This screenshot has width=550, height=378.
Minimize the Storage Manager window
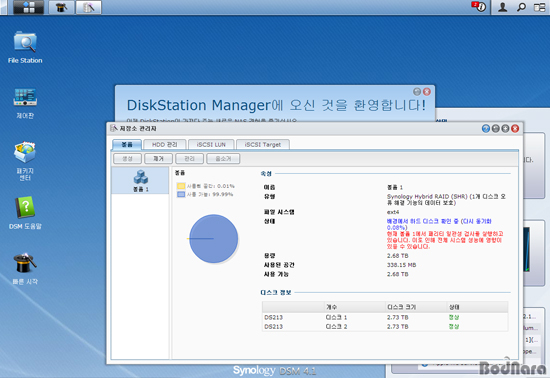coord(496,129)
